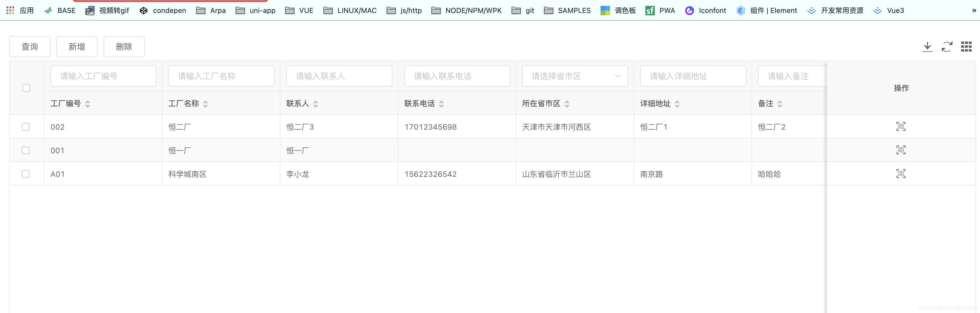Focus the 请输入工厂编号 filter field
Image resolution: width=980 pixels, height=313 pixels.
(x=103, y=76)
